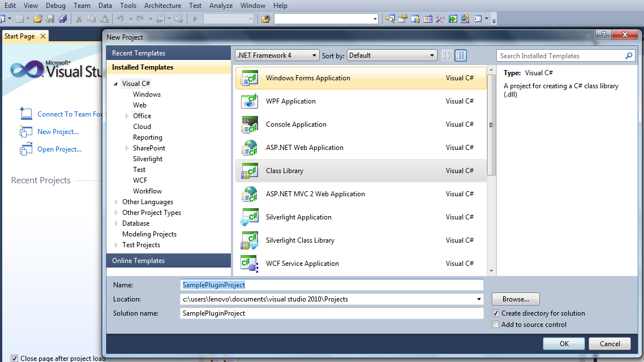Viewport: 644px width, 362px height.
Task: Click the Cut scissors toolbar icon
Action: (x=79, y=19)
